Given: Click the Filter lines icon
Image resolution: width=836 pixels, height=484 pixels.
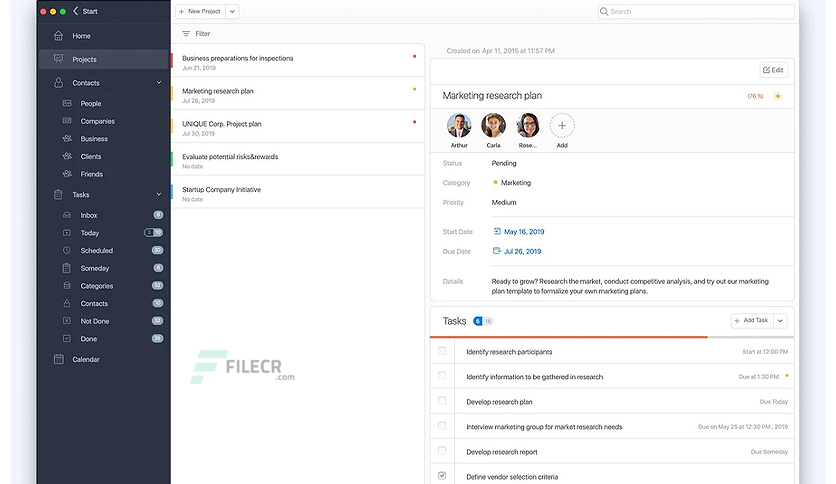Looking at the screenshot, I should coord(186,34).
